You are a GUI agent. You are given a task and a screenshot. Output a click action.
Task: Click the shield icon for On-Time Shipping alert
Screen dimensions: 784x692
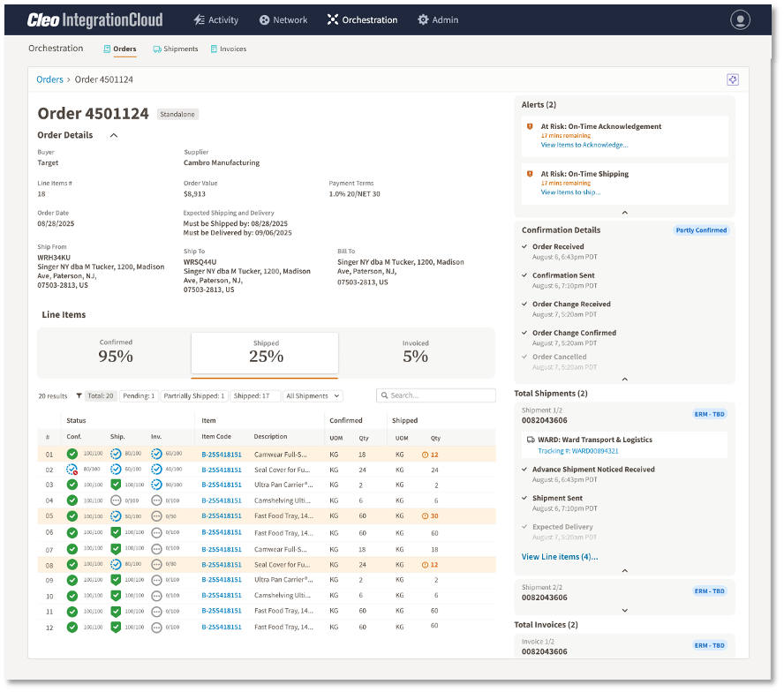click(530, 174)
